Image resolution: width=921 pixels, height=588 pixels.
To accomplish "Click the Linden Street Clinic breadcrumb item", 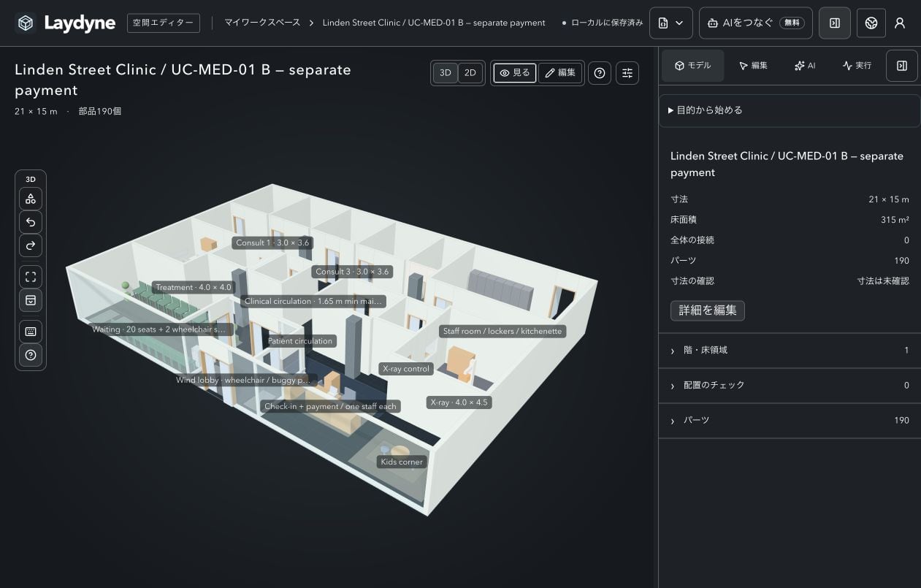I will pos(434,23).
